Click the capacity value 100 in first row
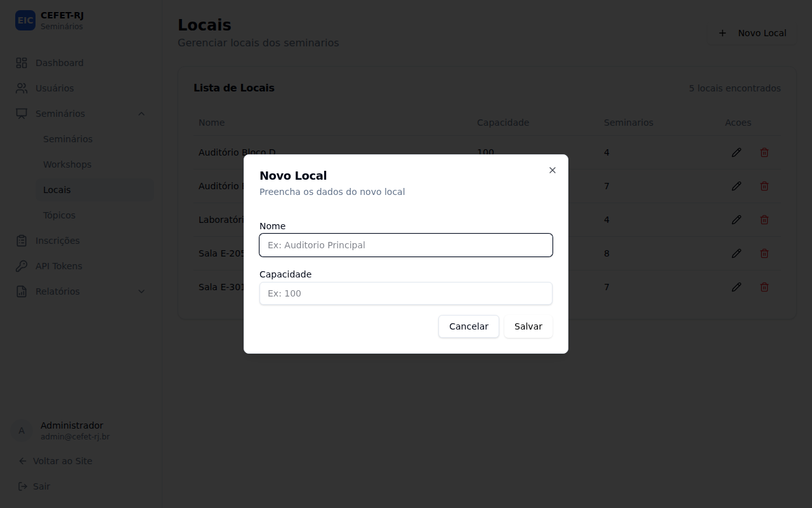Screen dimensions: 812x508 click(x=485, y=152)
